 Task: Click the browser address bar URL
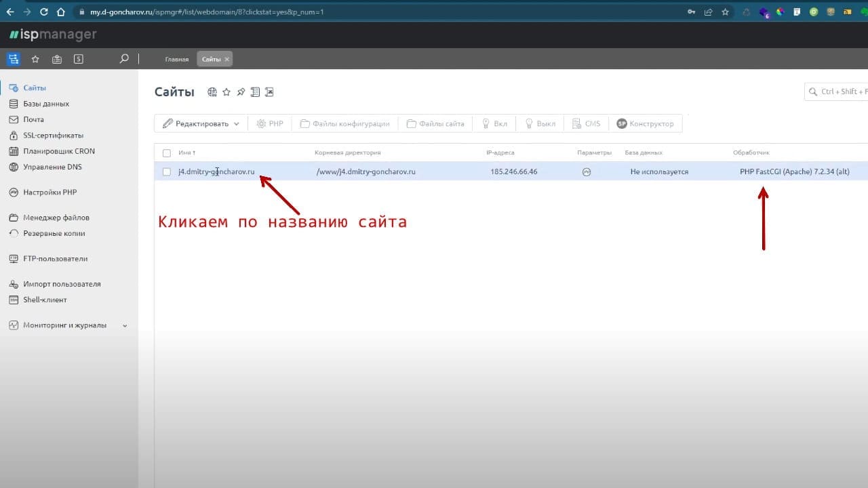click(207, 12)
